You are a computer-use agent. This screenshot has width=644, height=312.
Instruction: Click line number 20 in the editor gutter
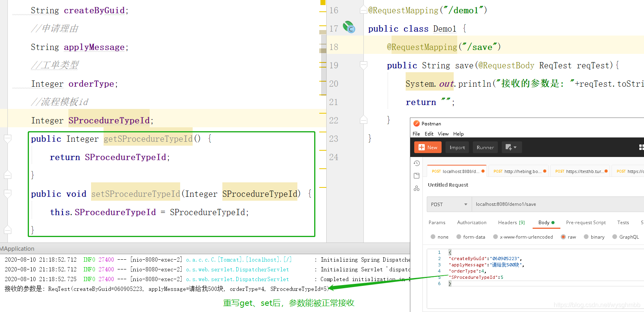click(x=333, y=84)
